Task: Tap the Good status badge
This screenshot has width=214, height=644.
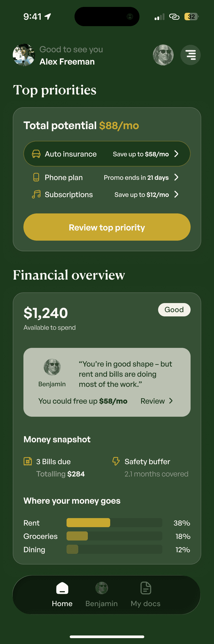Action: (174, 310)
